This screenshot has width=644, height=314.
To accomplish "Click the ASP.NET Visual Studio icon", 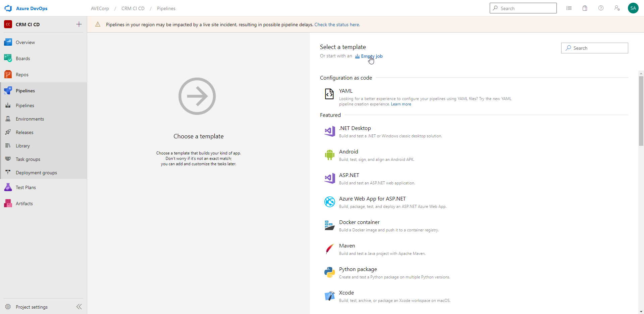I will (330, 178).
